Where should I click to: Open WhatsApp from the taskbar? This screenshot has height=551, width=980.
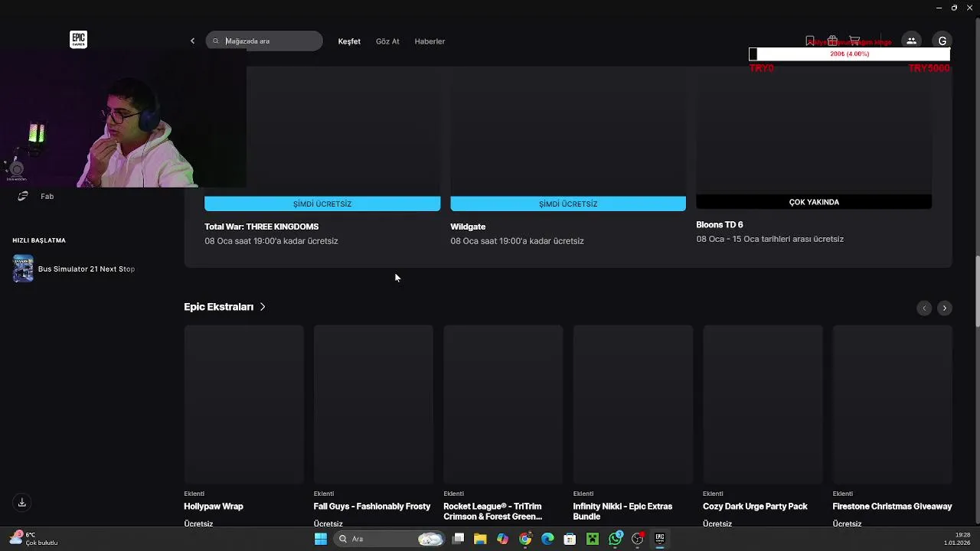coord(616,539)
